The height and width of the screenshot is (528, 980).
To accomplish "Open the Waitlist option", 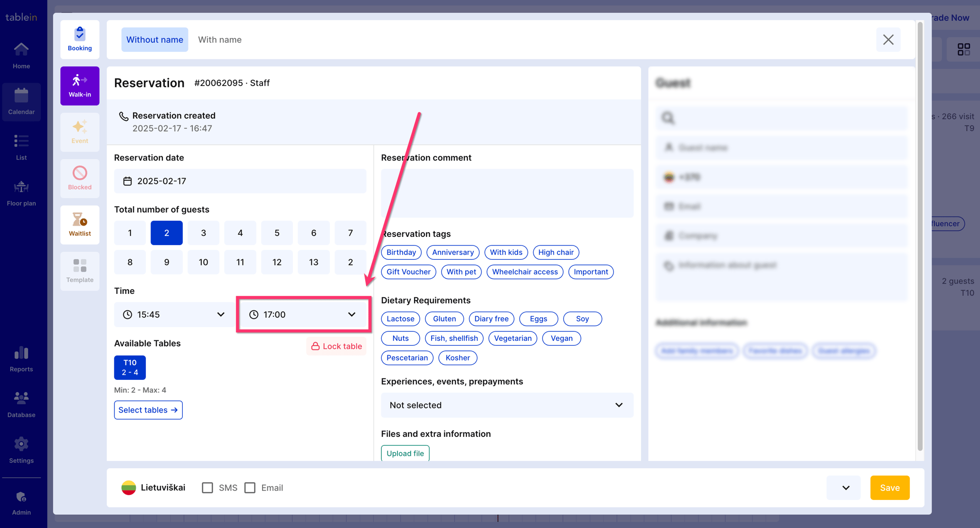I will 80,224.
